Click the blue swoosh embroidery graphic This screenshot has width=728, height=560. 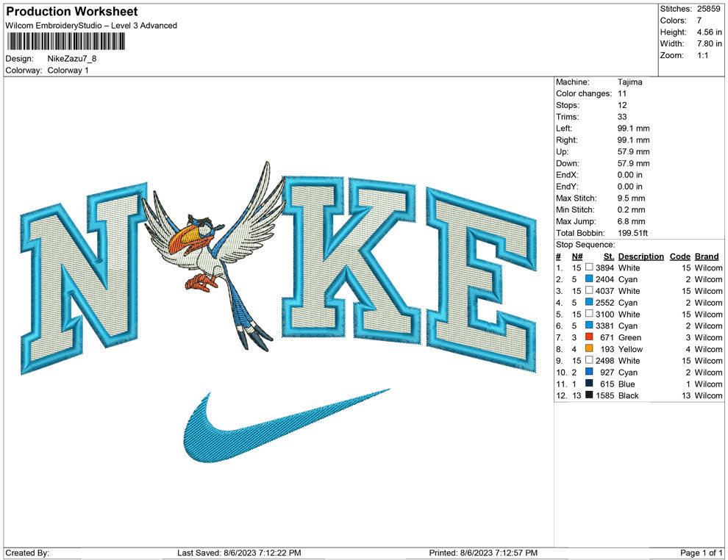pos(287,426)
